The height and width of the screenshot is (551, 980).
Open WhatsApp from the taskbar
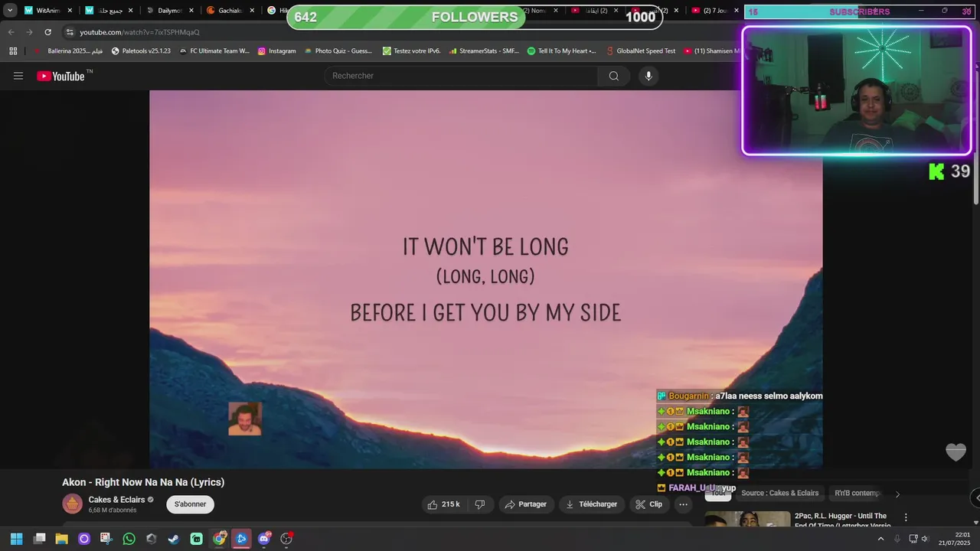click(129, 539)
